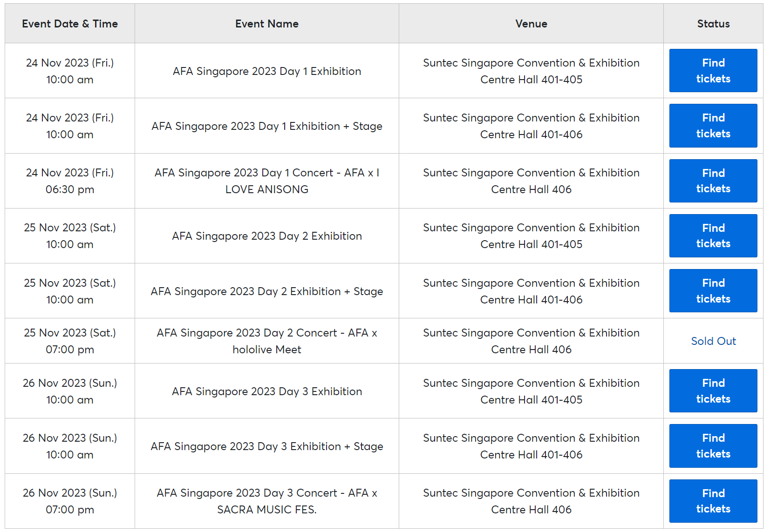
Task: Find tickets for Day 3 Exhibition
Action: coord(713,391)
